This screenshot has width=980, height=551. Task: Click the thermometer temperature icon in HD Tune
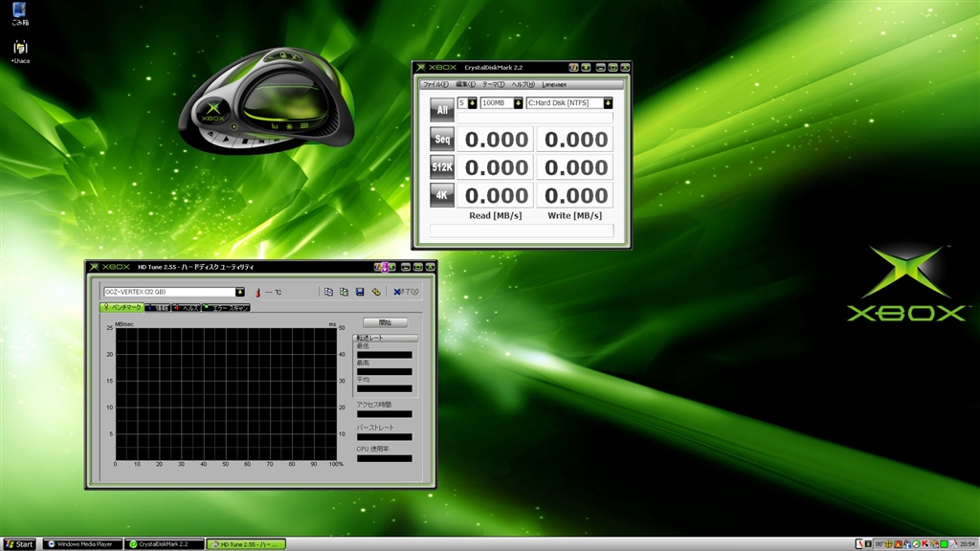click(x=257, y=292)
